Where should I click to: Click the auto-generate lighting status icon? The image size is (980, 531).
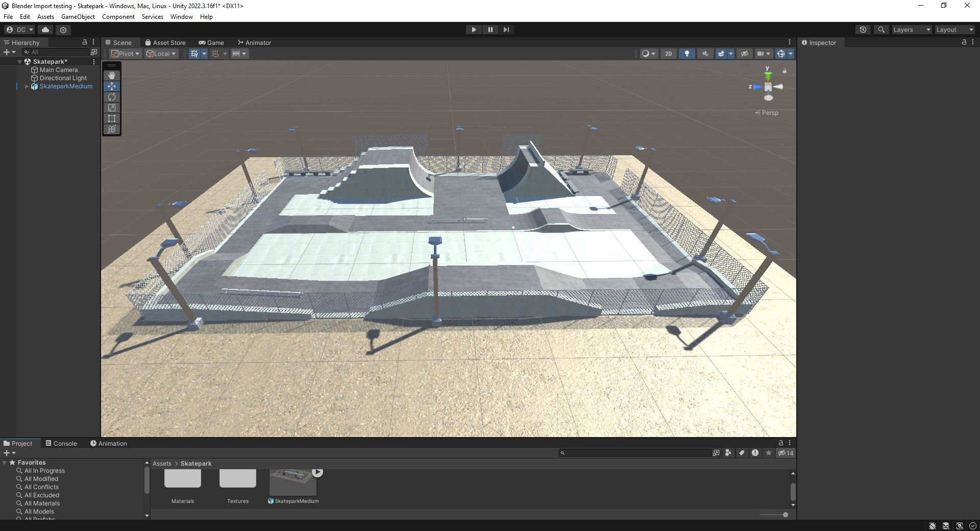[960, 526]
